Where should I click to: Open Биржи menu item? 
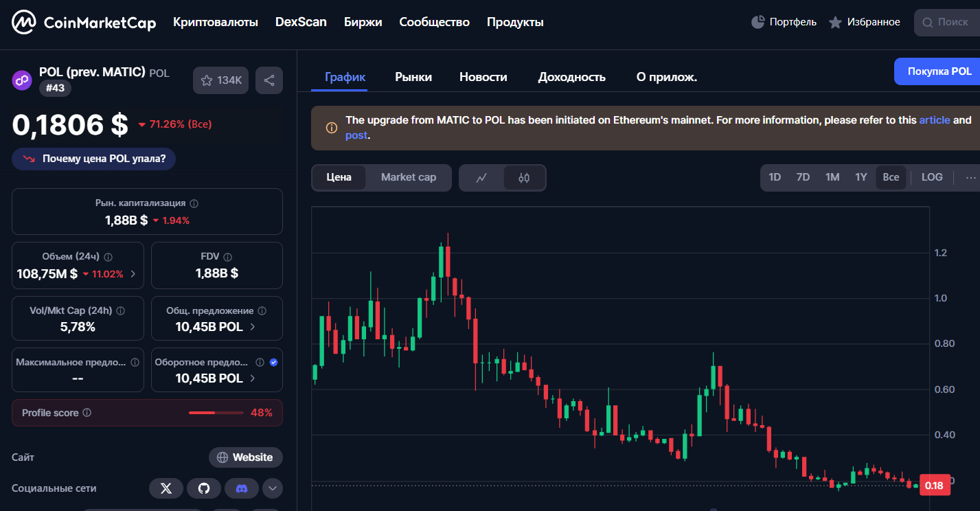[x=363, y=22]
